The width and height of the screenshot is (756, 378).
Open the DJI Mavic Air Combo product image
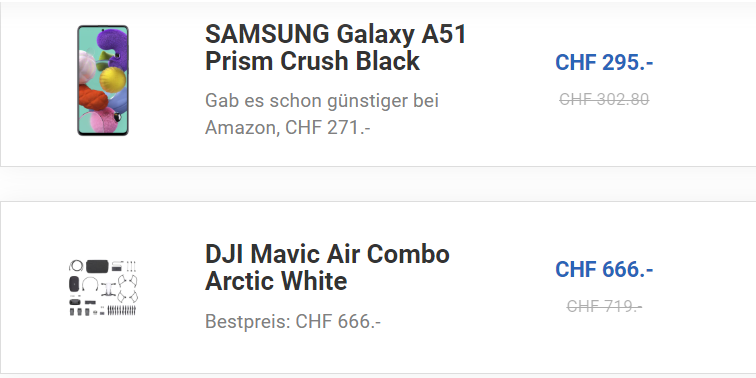click(x=103, y=288)
